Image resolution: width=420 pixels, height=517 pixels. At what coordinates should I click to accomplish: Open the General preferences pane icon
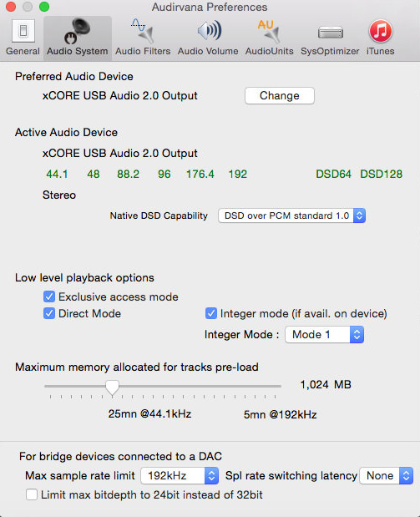click(23, 32)
